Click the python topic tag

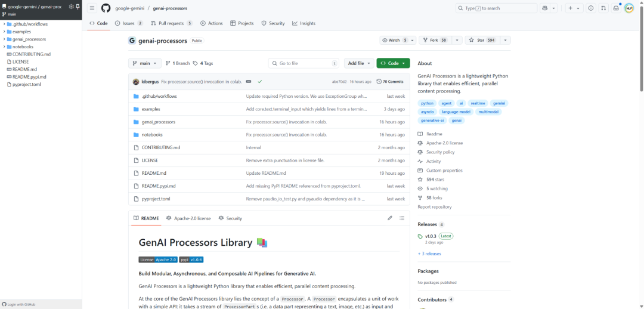click(427, 103)
